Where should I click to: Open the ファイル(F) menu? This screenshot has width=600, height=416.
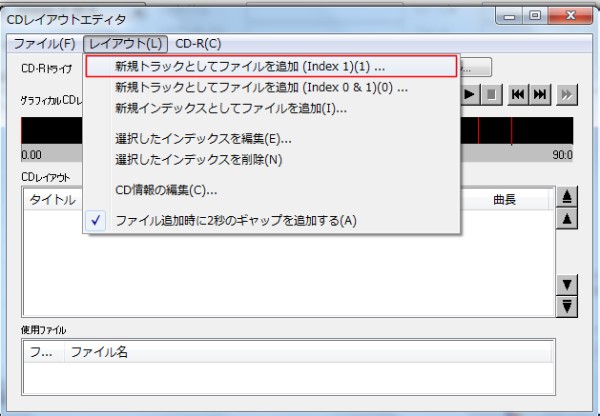43,43
